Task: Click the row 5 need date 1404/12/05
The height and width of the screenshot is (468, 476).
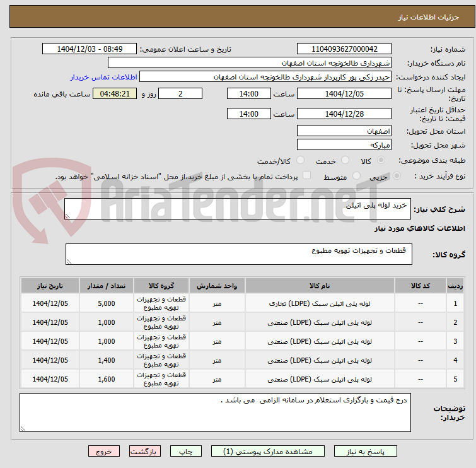Action: tap(50, 379)
